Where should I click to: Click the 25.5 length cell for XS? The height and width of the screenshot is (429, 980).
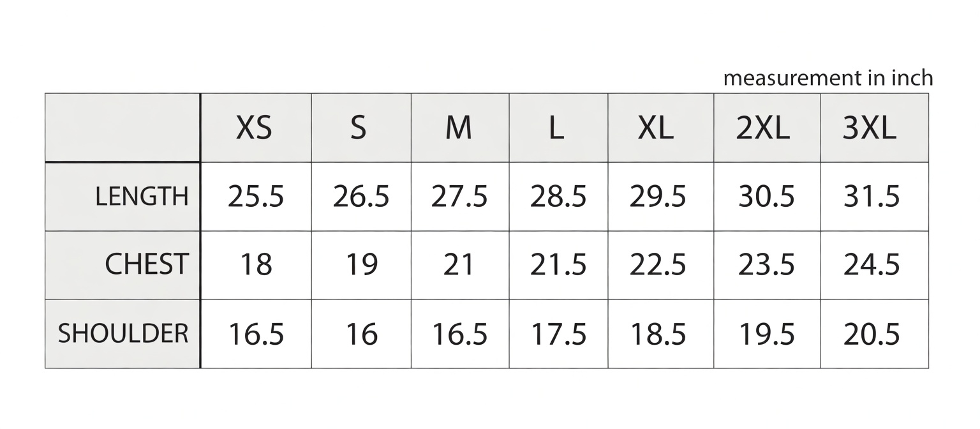pyautogui.click(x=256, y=197)
